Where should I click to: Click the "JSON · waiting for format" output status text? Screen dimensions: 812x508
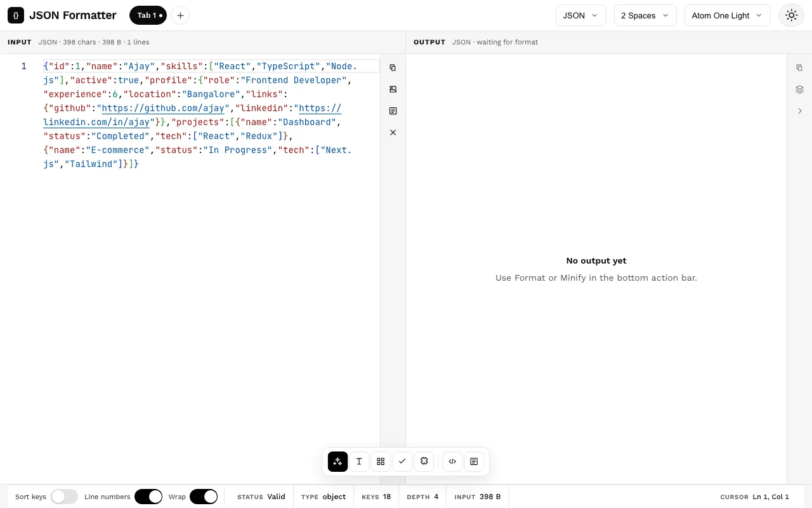pyautogui.click(x=495, y=42)
